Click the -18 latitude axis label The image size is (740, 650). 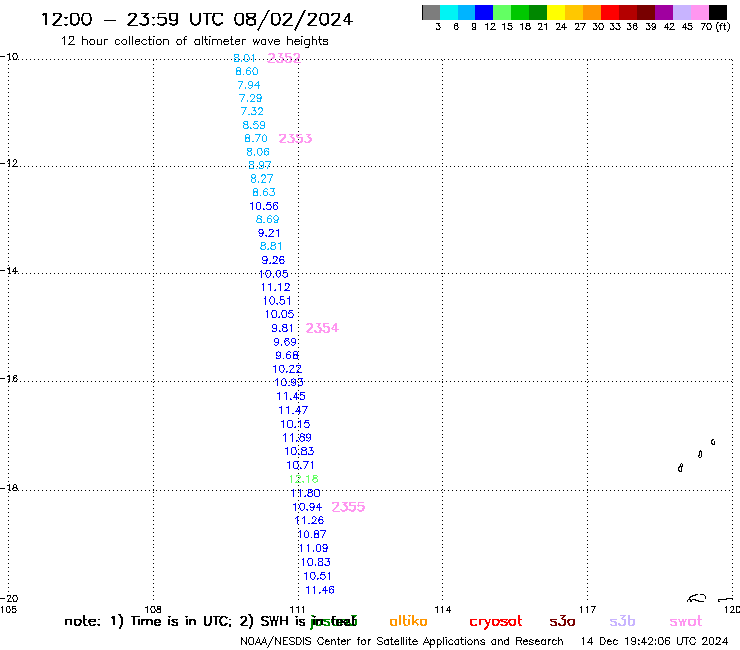(x=9, y=487)
